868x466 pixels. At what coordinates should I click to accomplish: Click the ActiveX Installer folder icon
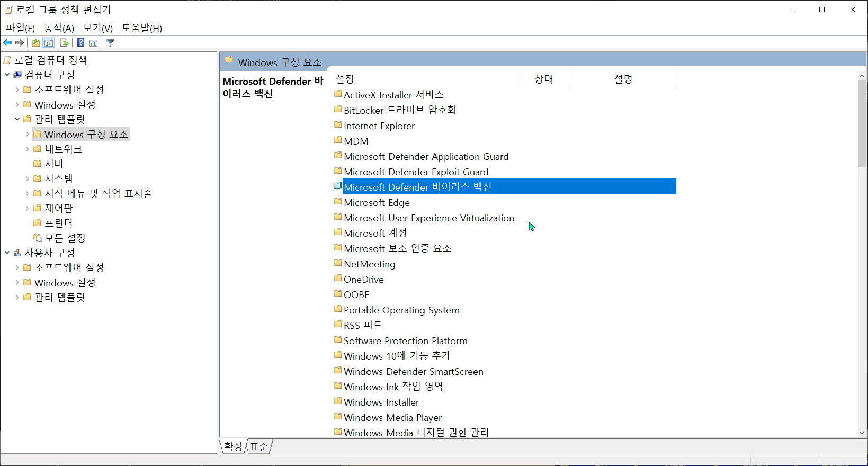[338, 94]
